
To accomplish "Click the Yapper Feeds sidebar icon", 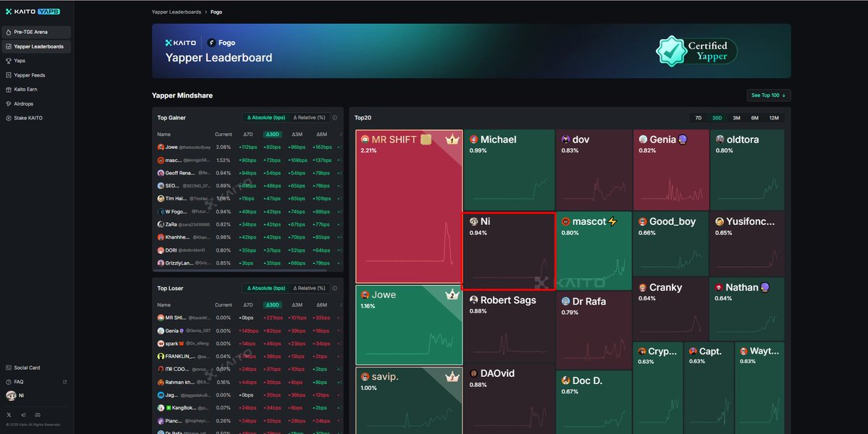I will pos(8,75).
